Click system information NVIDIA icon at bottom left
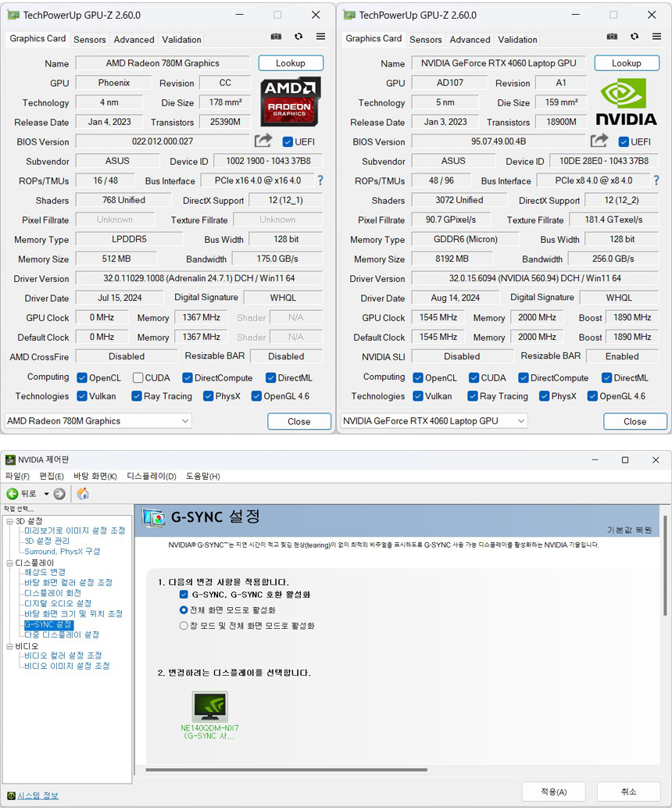 11,795
